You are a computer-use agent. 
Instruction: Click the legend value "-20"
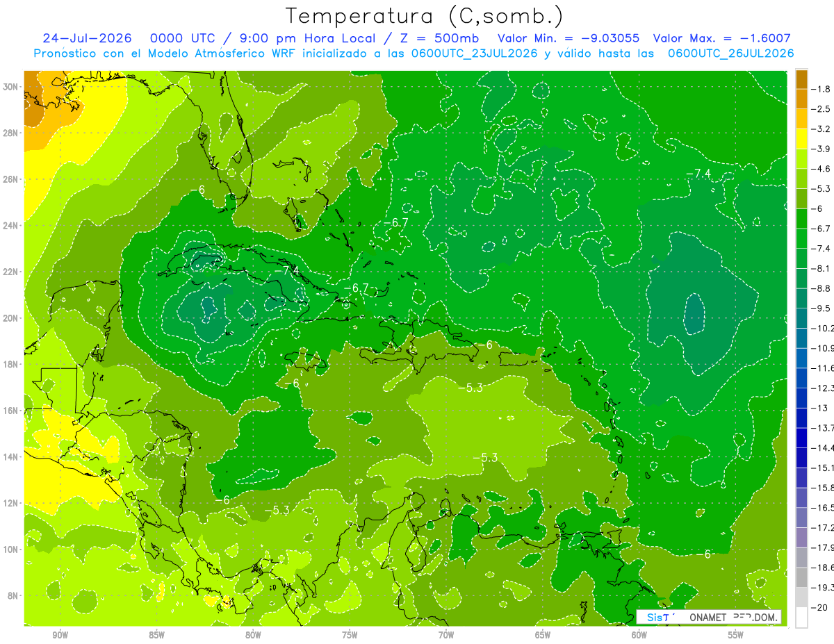click(819, 607)
